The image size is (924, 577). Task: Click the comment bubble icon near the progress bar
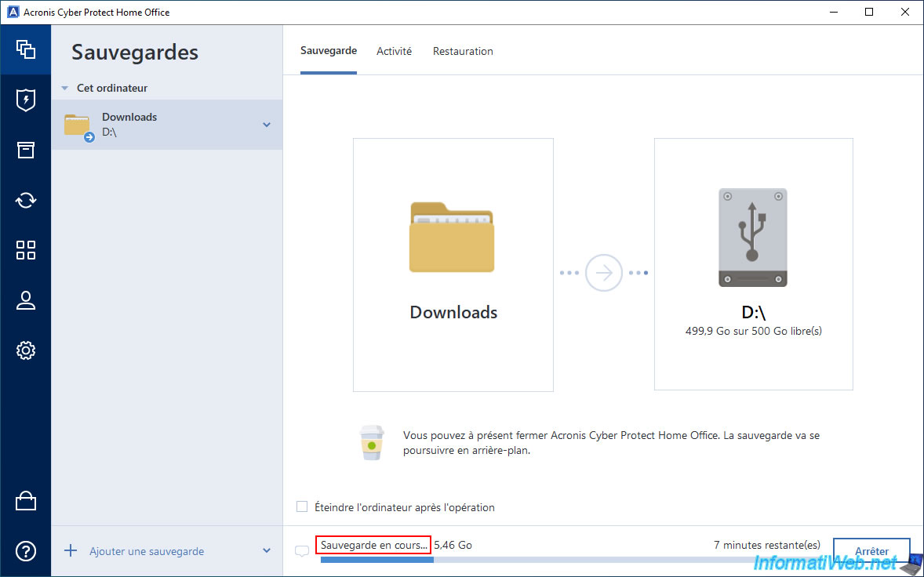(x=302, y=551)
